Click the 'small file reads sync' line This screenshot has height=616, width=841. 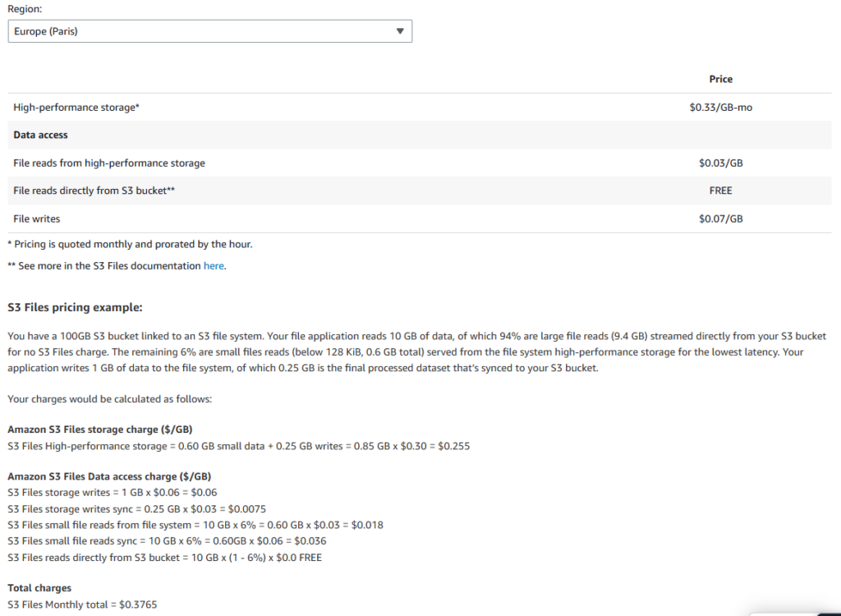click(167, 541)
